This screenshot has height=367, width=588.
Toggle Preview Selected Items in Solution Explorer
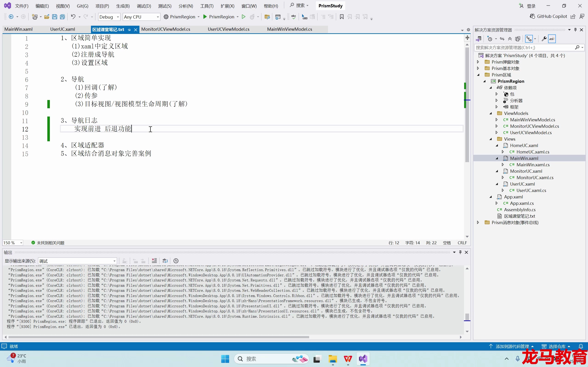pos(551,39)
